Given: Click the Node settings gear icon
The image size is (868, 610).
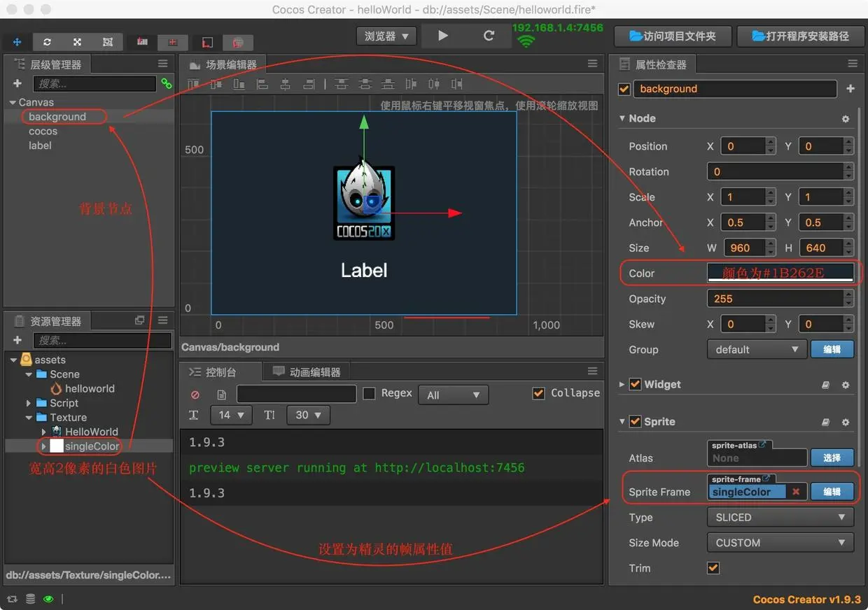Looking at the screenshot, I should (846, 119).
